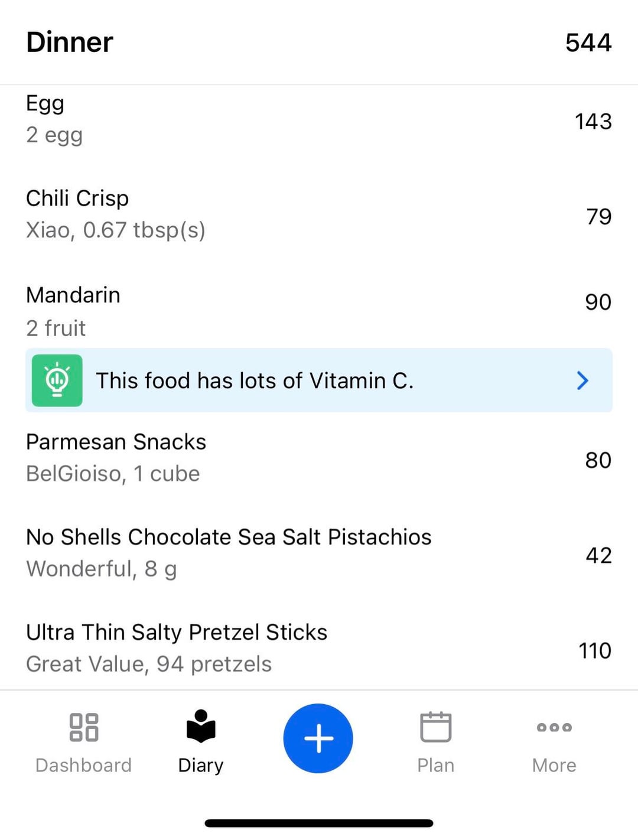The height and width of the screenshot is (840, 638).
Task: Tap the Dinner total 544 calories
Action: tap(588, 43)
